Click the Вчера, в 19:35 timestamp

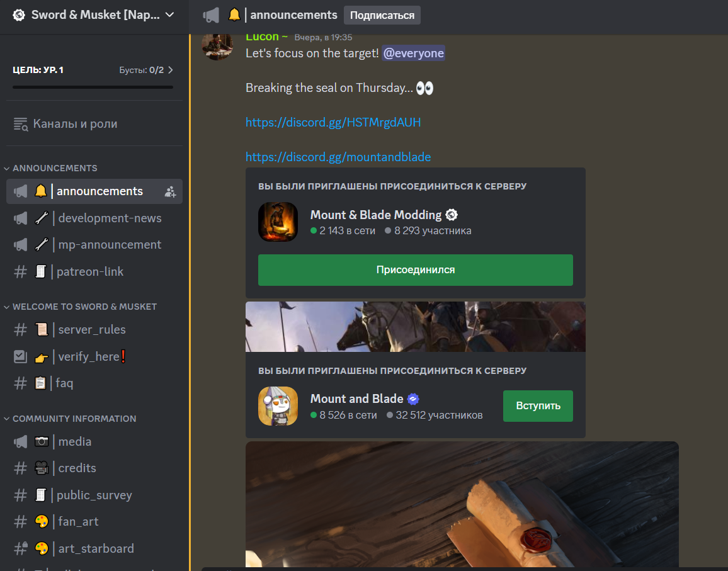point(323,37)
